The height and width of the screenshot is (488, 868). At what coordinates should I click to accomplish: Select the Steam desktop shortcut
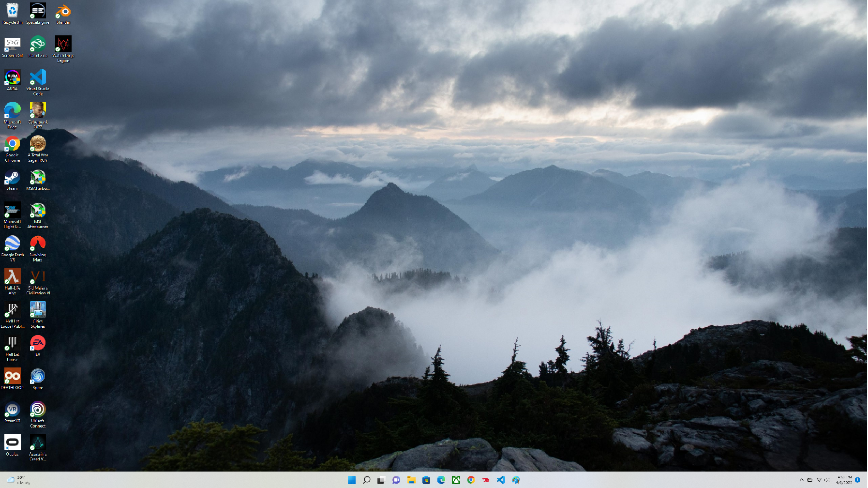[x=12, y=180]
